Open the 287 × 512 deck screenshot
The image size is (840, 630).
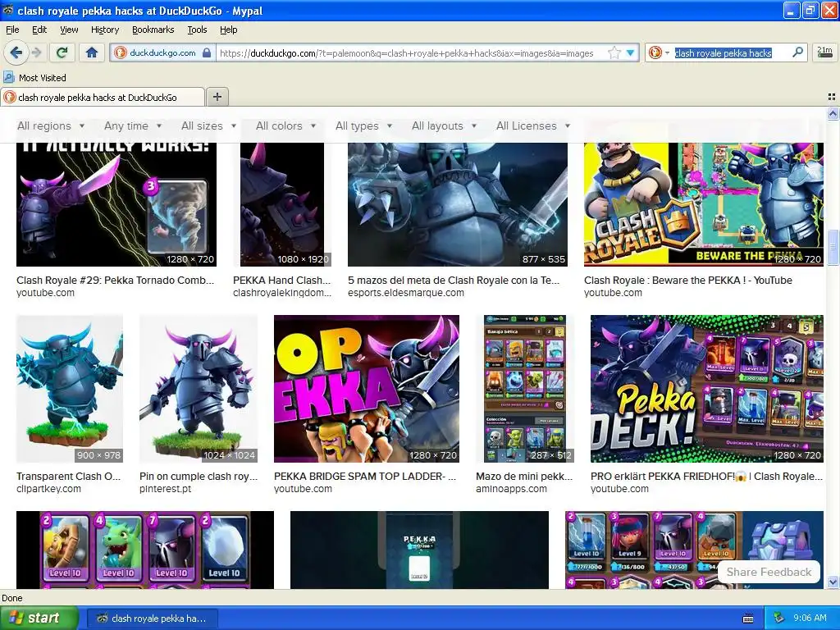coord(525,388)
